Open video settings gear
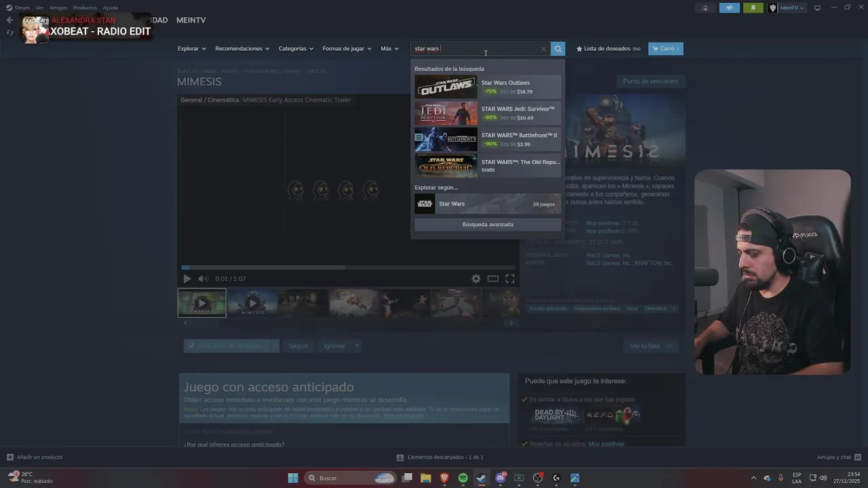The image size is (868, 488). tap(476, 279)
